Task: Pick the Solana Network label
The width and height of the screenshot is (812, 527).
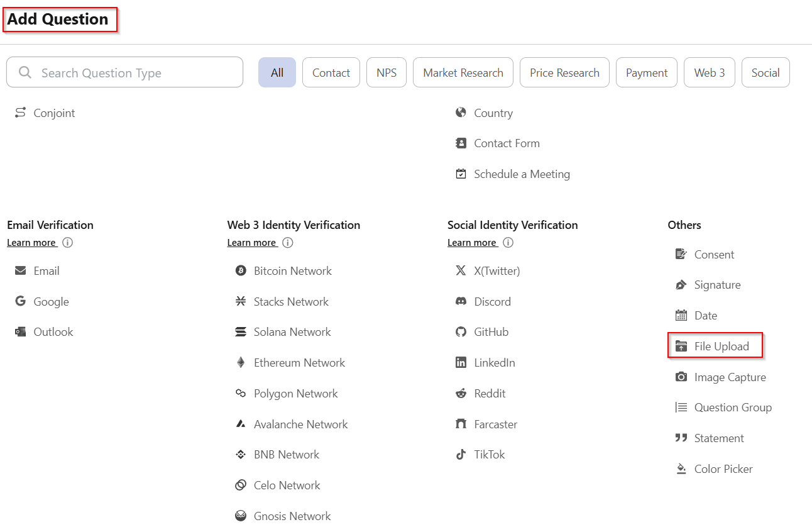Action: tap(292, 332)
